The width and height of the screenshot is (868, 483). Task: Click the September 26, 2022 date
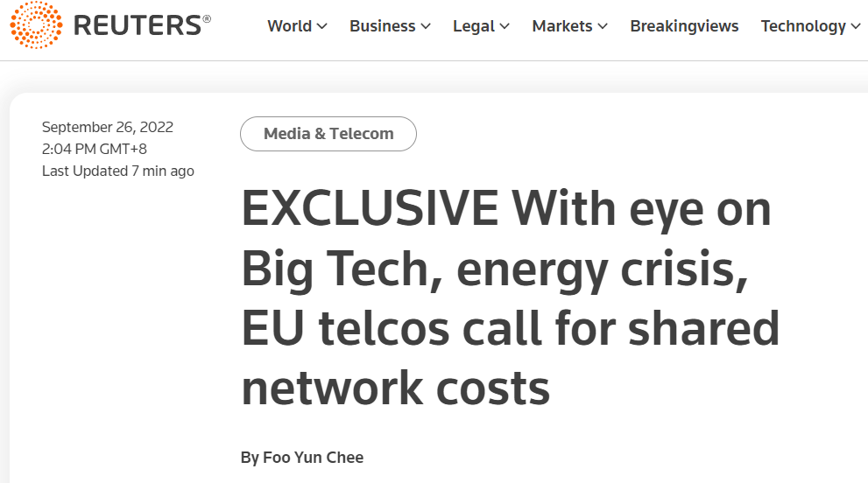(x=108, y=127)
